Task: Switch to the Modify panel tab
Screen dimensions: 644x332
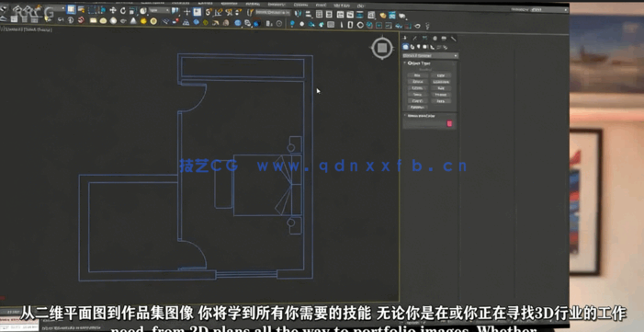Action: 415,39
